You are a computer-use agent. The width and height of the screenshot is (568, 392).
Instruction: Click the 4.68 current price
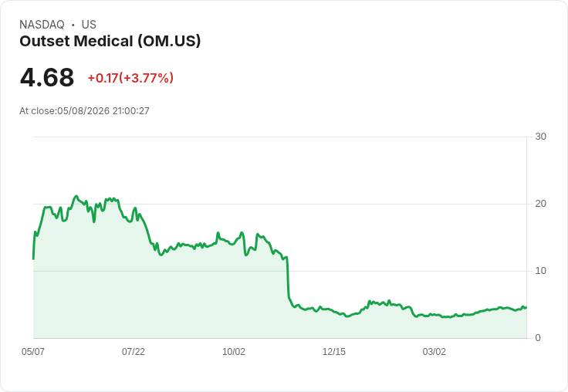pos(47,77)
